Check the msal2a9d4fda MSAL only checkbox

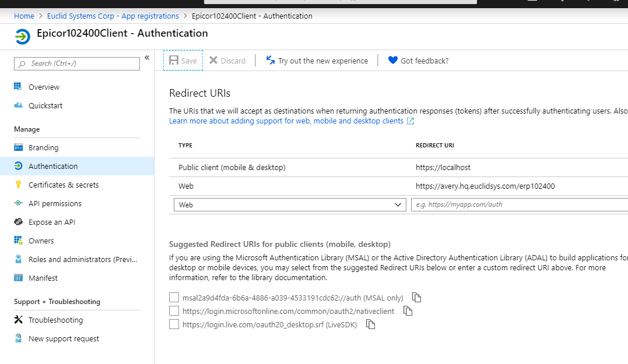(174, 297)
